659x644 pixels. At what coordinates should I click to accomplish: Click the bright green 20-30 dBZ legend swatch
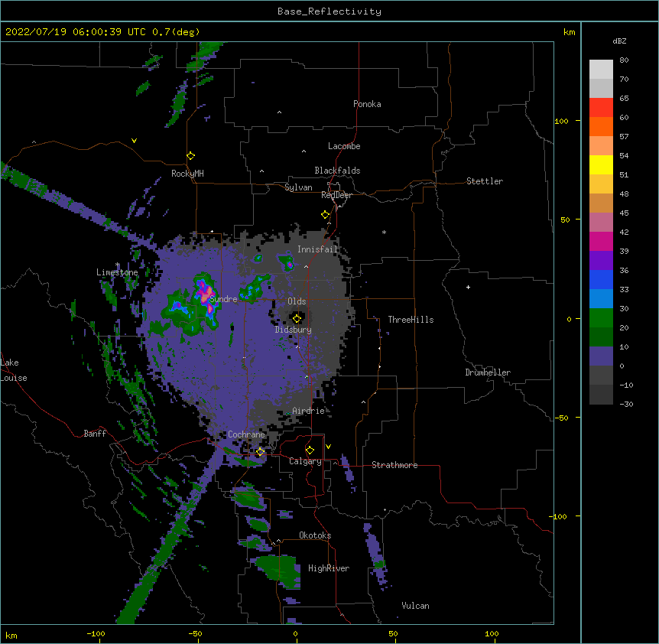[x=601, y=318]
